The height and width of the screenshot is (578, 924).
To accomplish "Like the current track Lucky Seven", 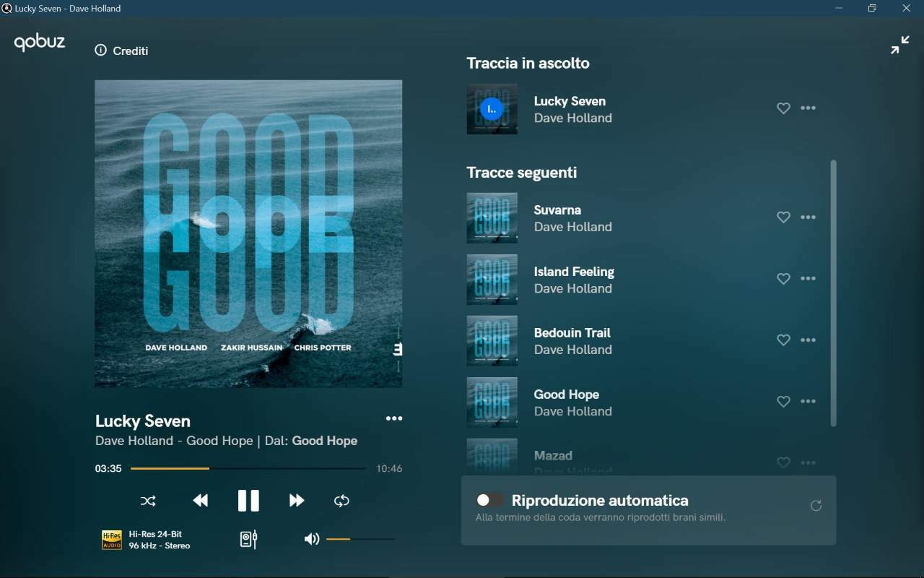I will (783, 108).
